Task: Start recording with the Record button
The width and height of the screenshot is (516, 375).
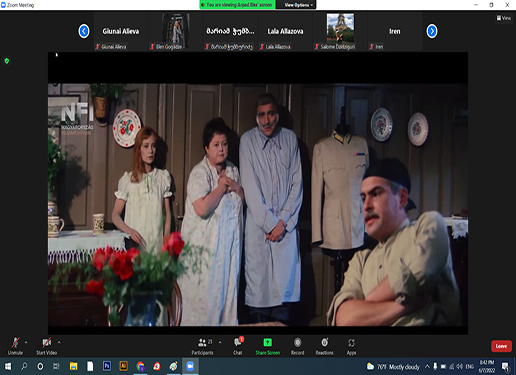Action: tap(298, 346)
